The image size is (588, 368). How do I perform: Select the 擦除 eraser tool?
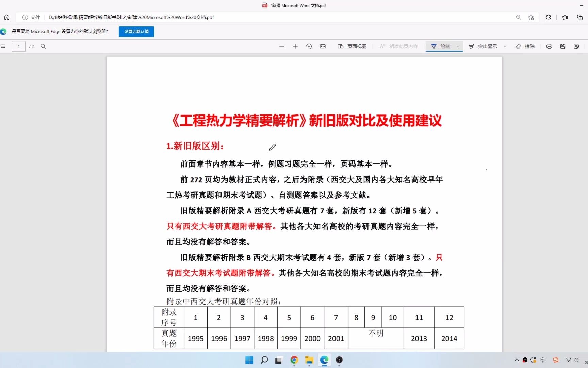point(525,46)
